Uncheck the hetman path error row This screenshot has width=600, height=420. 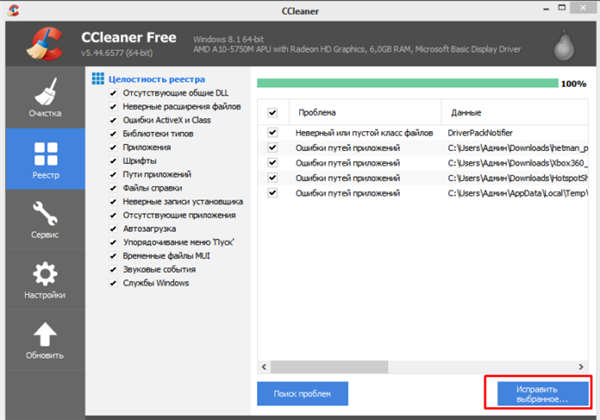pos(272,148)
